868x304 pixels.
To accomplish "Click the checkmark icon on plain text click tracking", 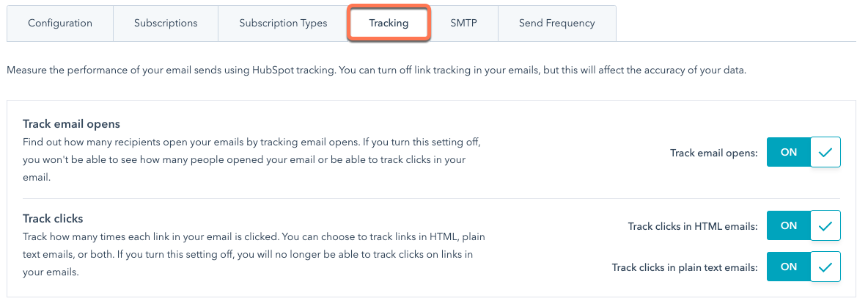I will click(825, 267).
